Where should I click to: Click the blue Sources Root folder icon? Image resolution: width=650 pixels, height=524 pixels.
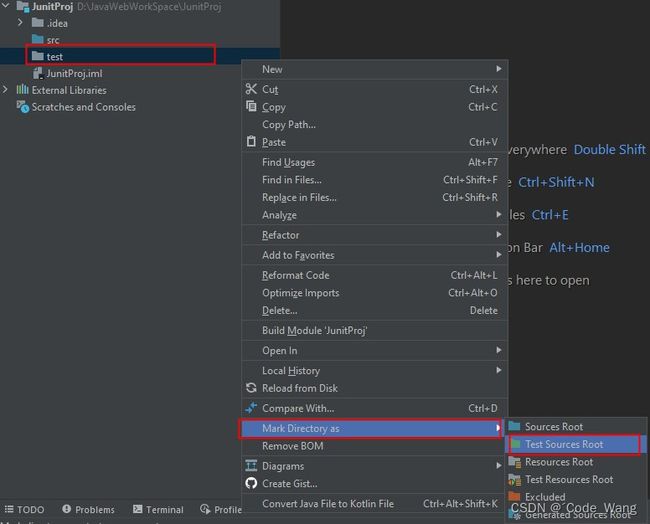[514, 426]
